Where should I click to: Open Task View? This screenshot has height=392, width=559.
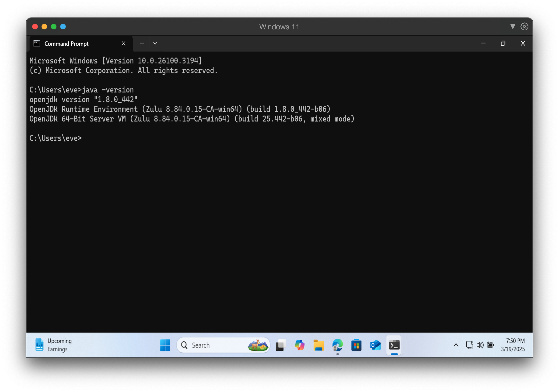click(280, 345)
